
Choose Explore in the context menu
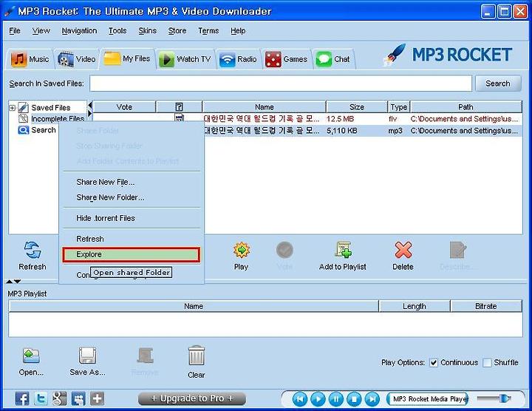pyautogui.click(x=132, y=254)
